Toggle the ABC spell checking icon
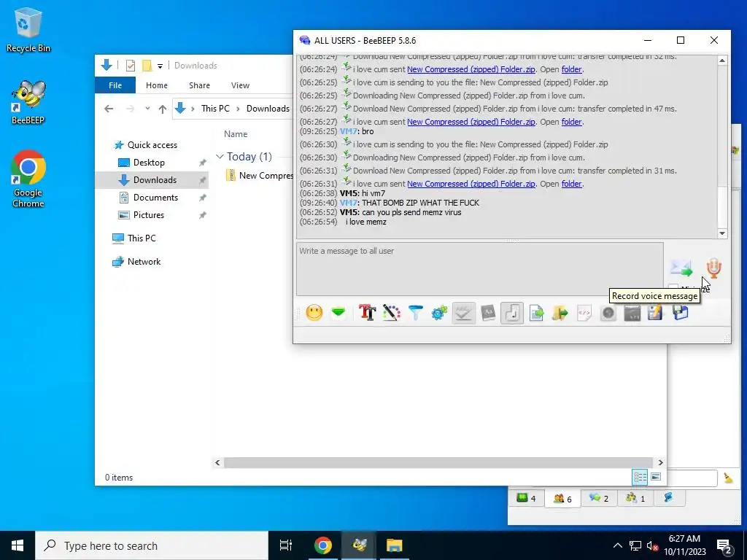Screen dimensions: 747x560 [x=463, y=313]
